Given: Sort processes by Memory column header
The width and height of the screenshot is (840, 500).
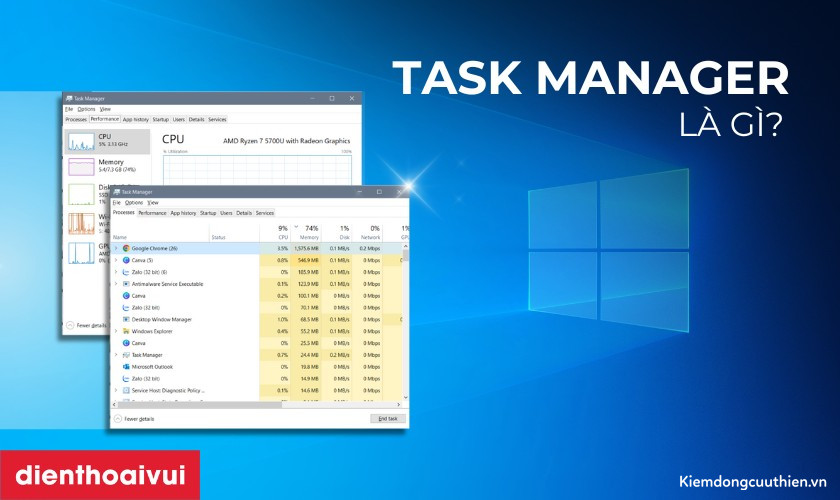Looking at the screenshot, I should [306, 232].
